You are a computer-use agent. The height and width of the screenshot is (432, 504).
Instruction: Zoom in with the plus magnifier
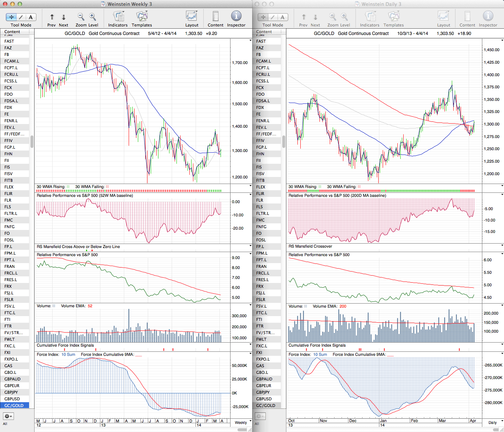93,17
